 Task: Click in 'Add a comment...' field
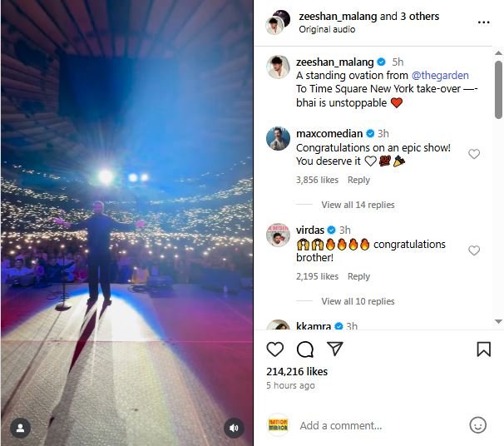point(374,425)
